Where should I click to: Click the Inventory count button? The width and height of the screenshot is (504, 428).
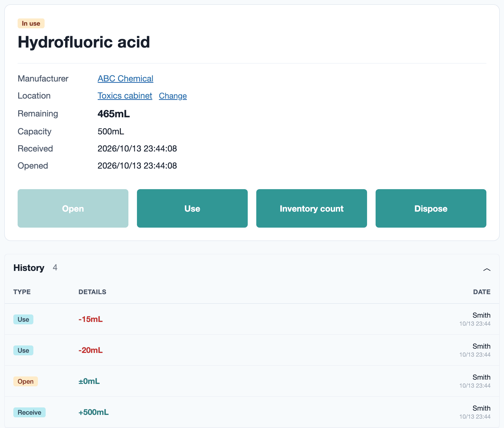point(312,208)
